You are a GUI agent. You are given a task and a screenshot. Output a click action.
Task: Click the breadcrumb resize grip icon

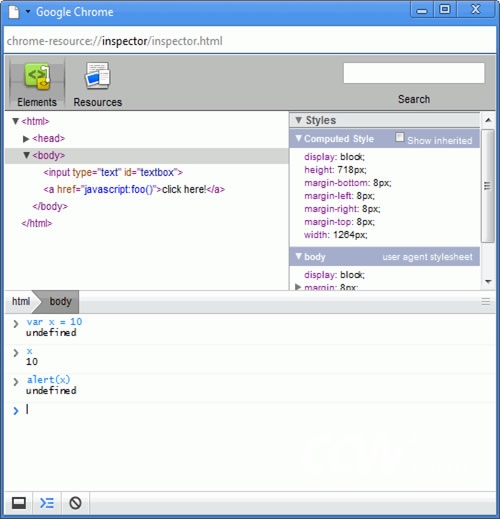point(486,302)
